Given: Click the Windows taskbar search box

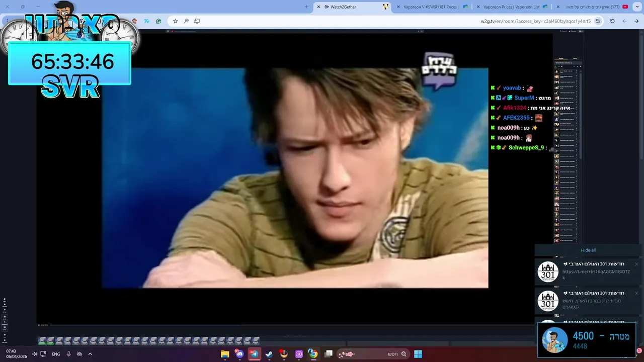Looking at the screenshot, I should click(x=373, y=354).
